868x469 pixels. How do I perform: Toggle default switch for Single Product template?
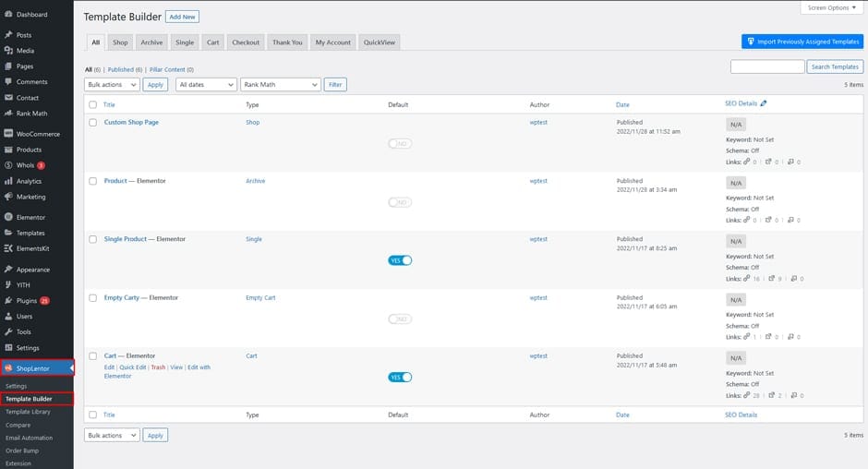click(x=400, y=260)
